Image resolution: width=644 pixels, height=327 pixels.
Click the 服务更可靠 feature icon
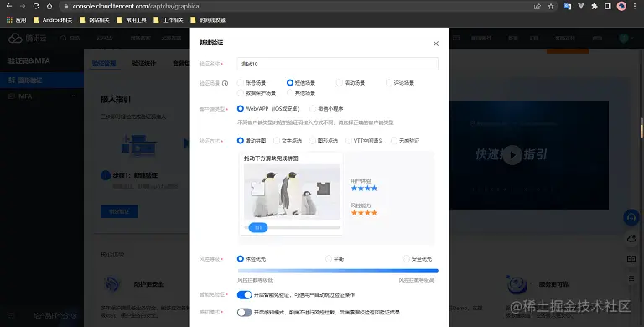coord(517,284)
